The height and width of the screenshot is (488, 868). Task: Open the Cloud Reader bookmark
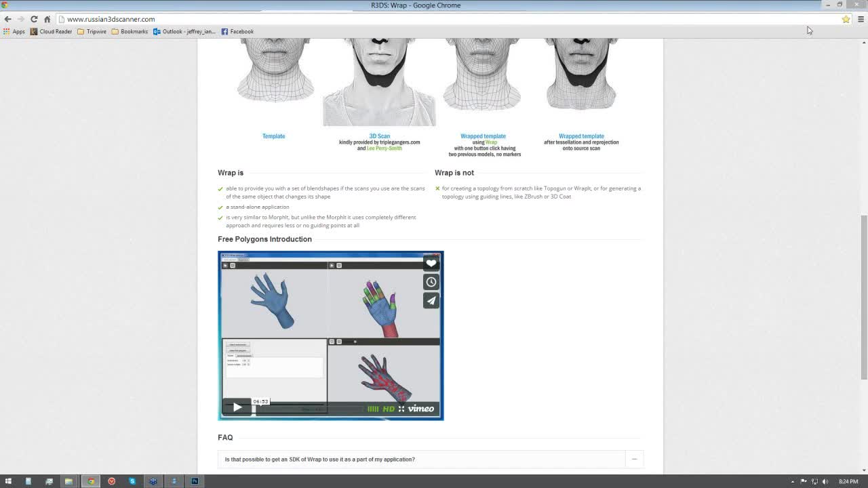tap(51, 31)
